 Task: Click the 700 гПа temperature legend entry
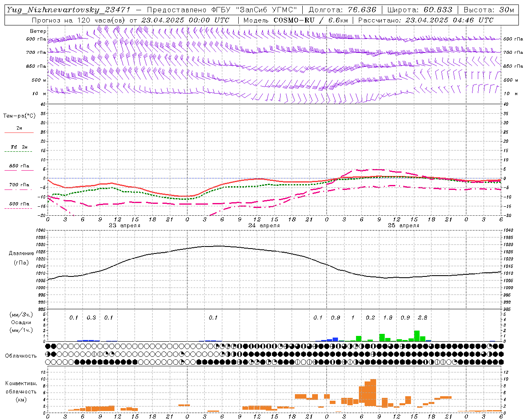[x=19, y=185]
